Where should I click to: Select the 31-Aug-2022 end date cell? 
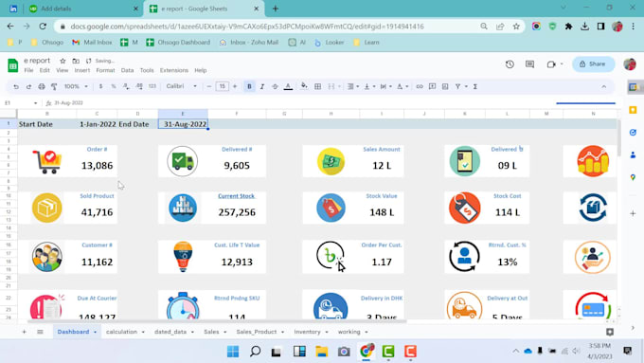(183, 124)
